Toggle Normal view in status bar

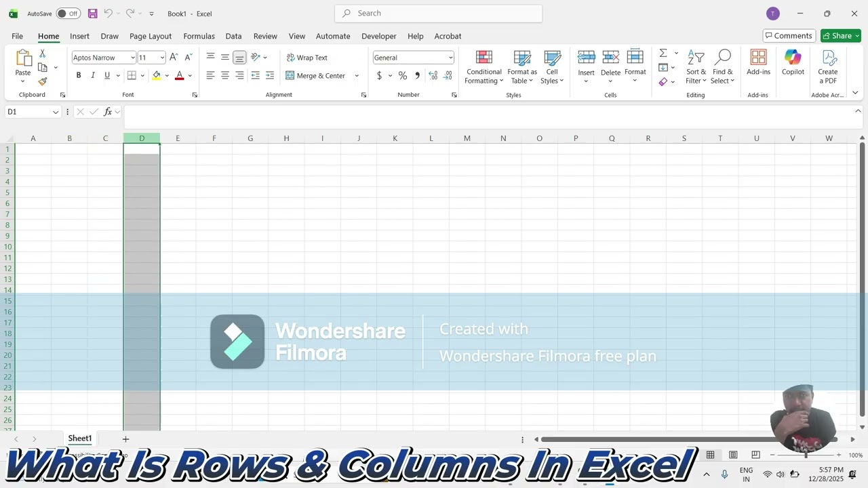710,455
